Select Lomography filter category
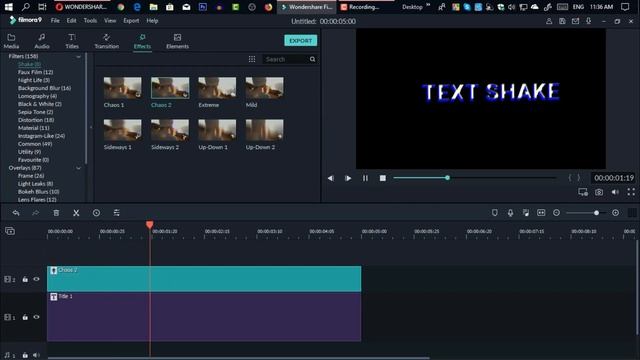The width and height of the screenshot is (640, 360). click(x=38, y=96)
